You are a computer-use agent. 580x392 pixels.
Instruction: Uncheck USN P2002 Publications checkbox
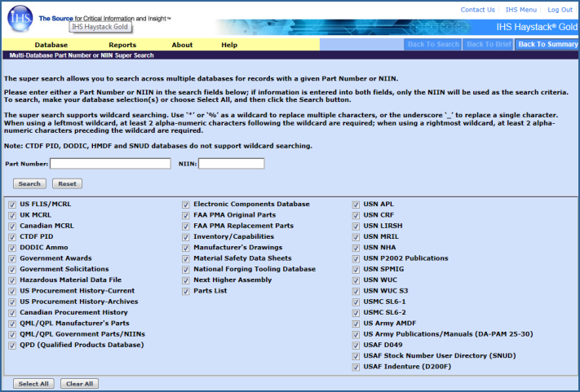(356, 258)
